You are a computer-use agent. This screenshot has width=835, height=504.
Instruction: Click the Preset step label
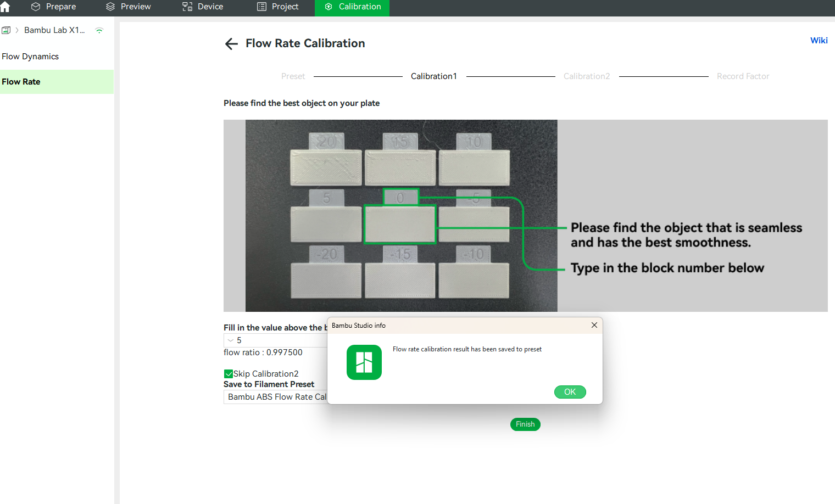point(293,76)
